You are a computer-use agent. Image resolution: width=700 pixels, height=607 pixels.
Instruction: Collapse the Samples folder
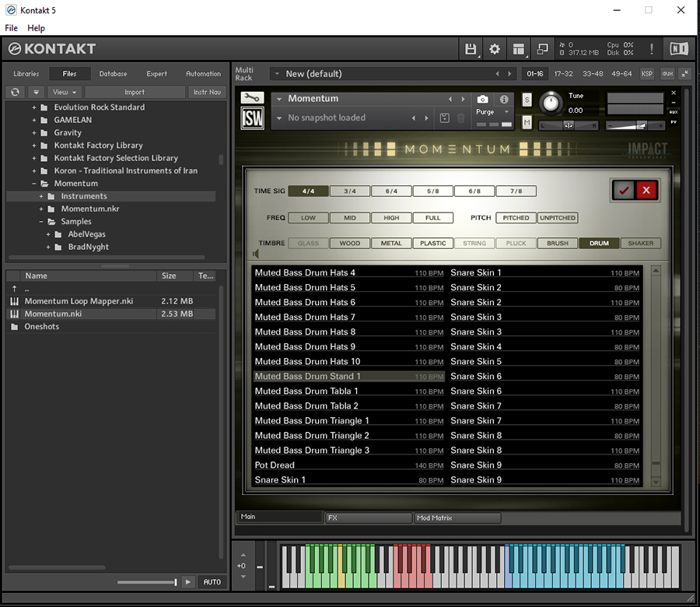pyautogui.click(x=41, y=222)
